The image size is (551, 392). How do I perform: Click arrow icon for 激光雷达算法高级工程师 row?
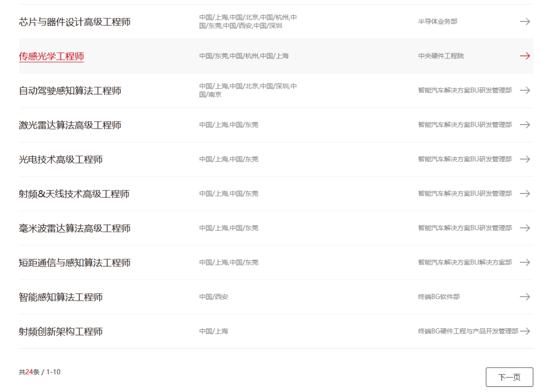click(x=525, y=125)
